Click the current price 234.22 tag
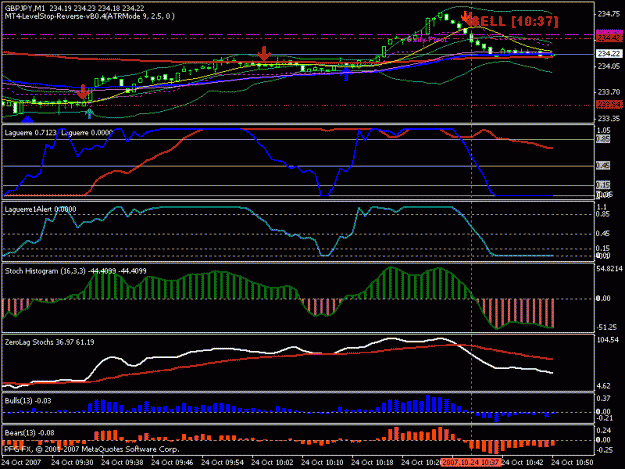625x469 pixels. 609,54
